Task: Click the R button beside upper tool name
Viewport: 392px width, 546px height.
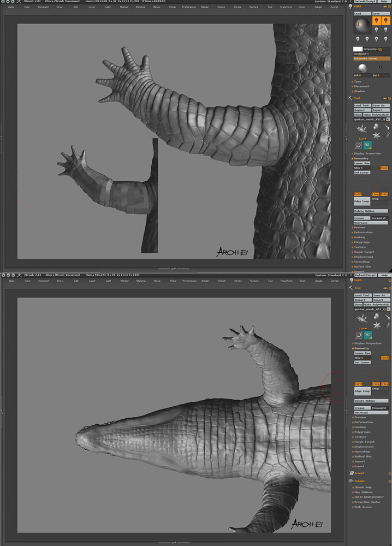Action: click(x=388, y=120)
